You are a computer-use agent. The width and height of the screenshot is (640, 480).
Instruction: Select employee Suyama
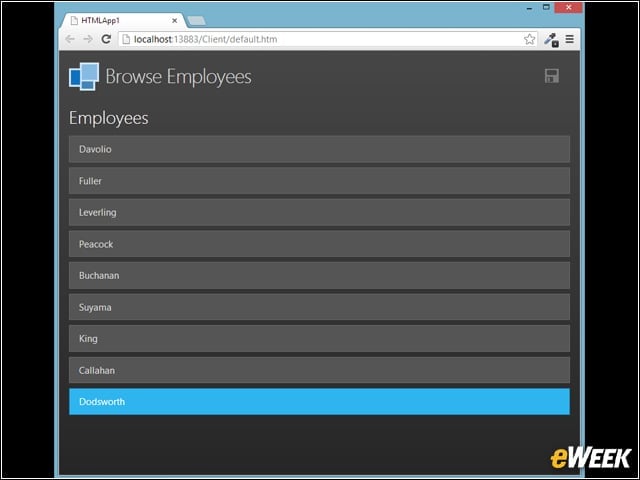(x=319, y=307)
